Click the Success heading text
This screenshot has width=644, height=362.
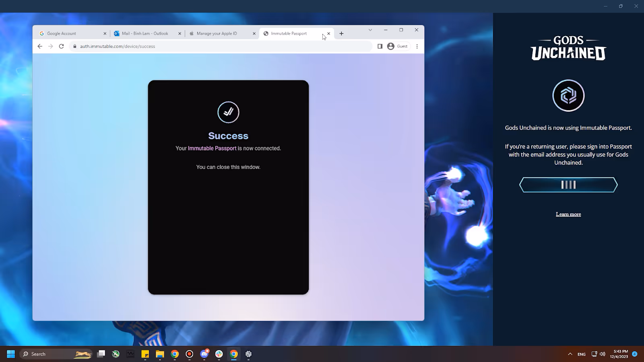tap(228, 136)
